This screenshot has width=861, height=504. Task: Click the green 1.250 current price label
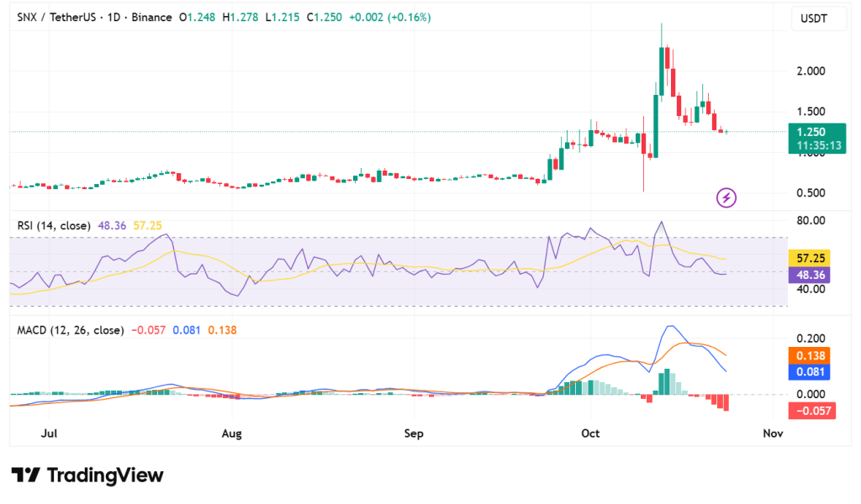(811, 132)
